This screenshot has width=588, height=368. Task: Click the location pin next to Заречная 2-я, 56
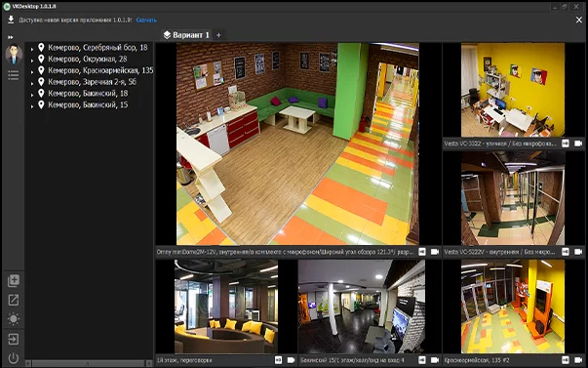[x=41, y=81]
